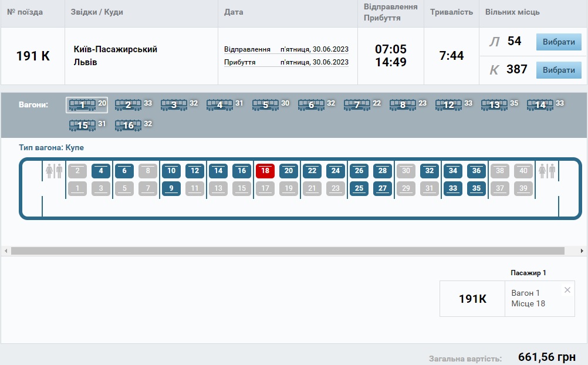Select available seat 25
588x365 pixels.
pyautogui.click(x=359, y=188)
